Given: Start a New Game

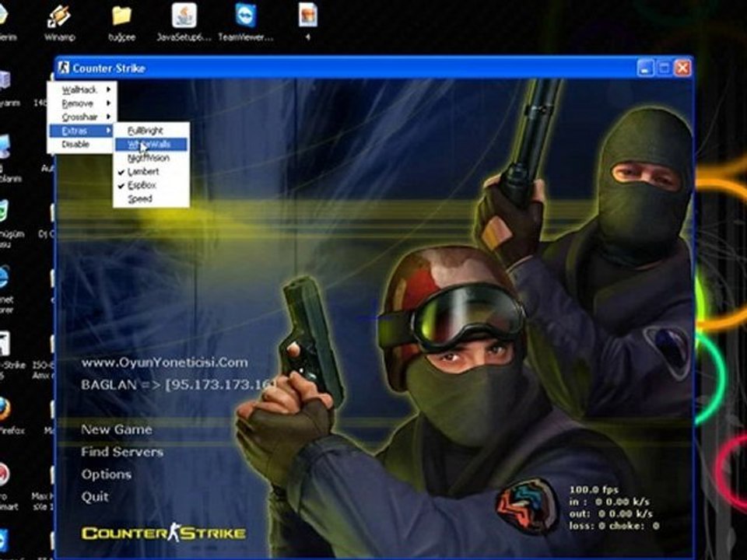Looking at the screenshot, I should tap(117, 429).
